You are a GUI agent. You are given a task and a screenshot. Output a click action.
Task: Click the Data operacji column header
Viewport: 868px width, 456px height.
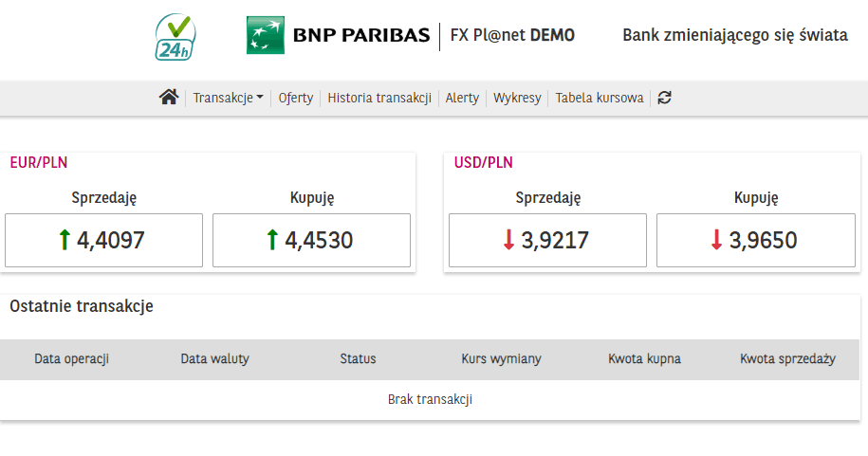[72, 359]
